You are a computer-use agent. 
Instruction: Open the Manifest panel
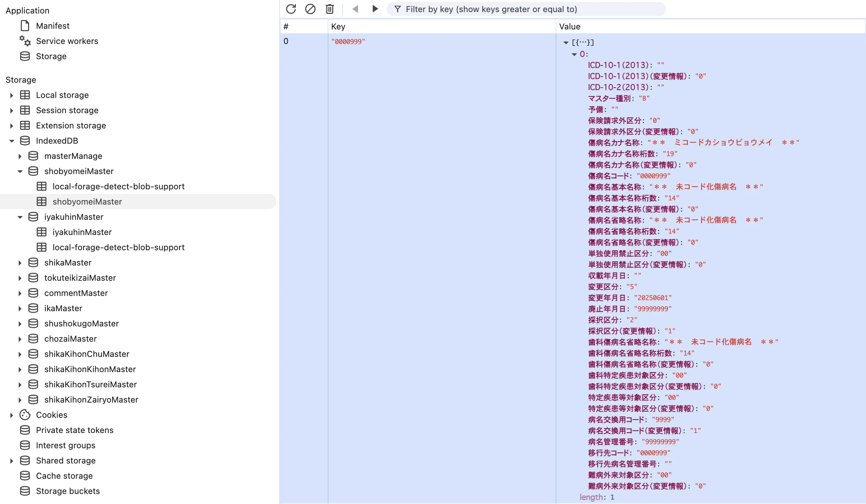point(55,26)
